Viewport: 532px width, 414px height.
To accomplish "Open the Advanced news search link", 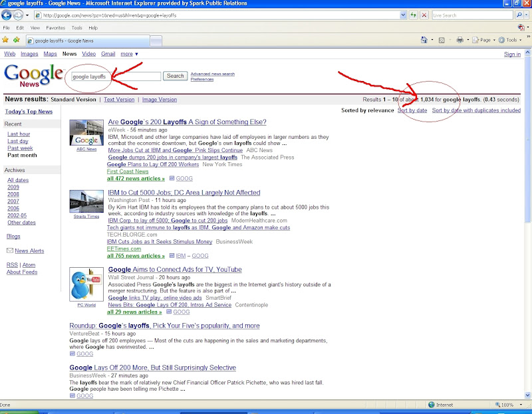I will pos(212,74).
